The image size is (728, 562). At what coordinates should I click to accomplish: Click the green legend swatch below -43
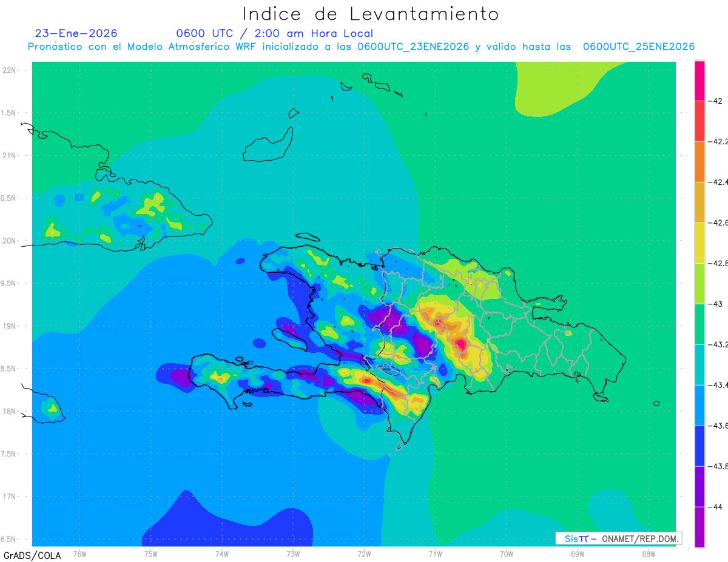(699, 324)
